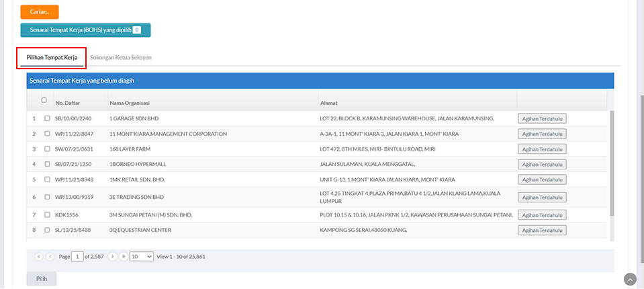Click Agihan Terdahulu for 3E TRADING SDN BHD
Viewport: 644px width, 289px height.
pos(542,197)
